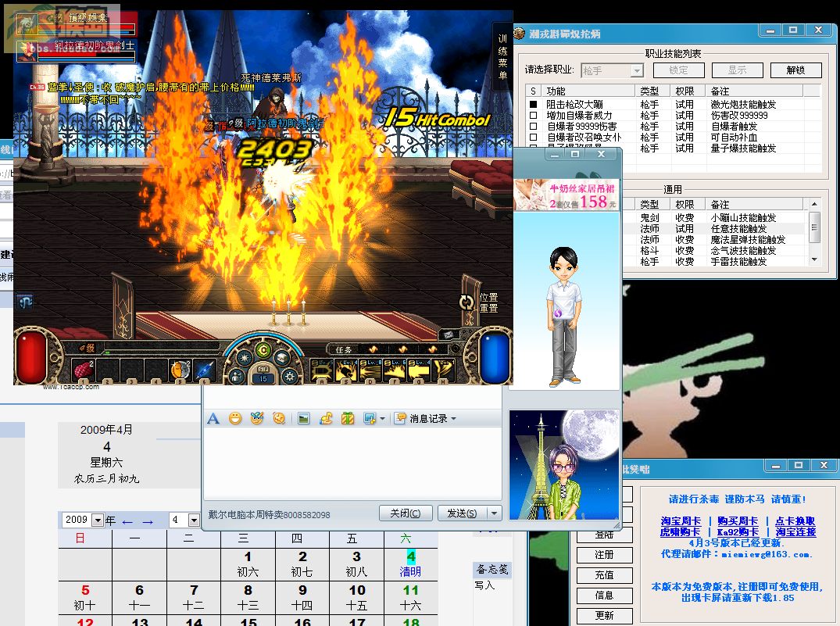Click the 锁定 lock button
The height and width of the screenshot is (626, 840).
[x=678, y=70]
